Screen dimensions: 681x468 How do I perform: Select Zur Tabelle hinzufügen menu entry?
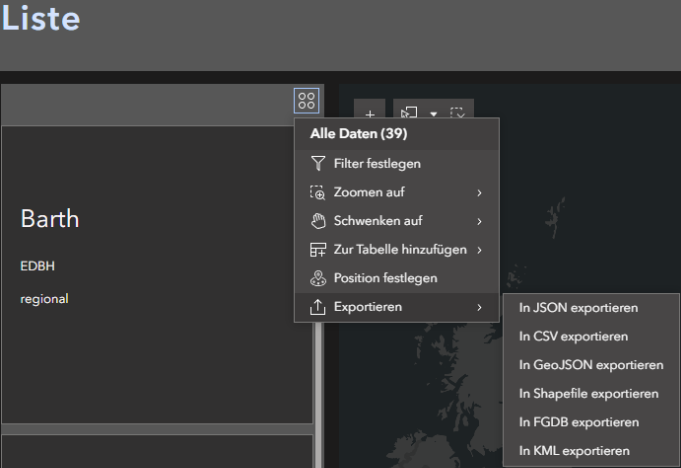tap(397, 250)
